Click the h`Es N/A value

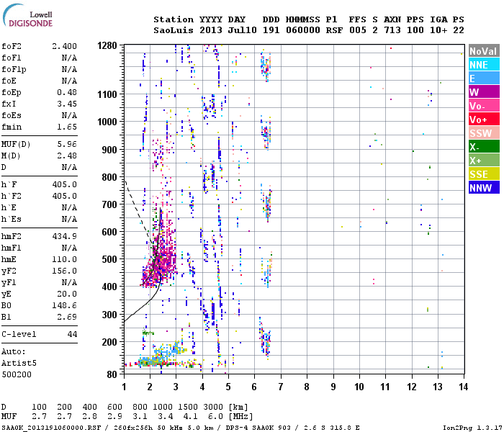pyautogui.click(x=69, y=219)
